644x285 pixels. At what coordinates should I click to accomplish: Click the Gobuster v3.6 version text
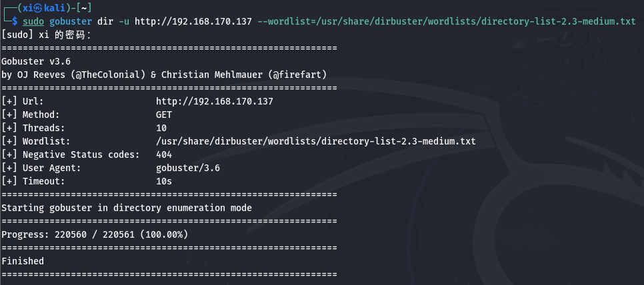click(36, 61)
